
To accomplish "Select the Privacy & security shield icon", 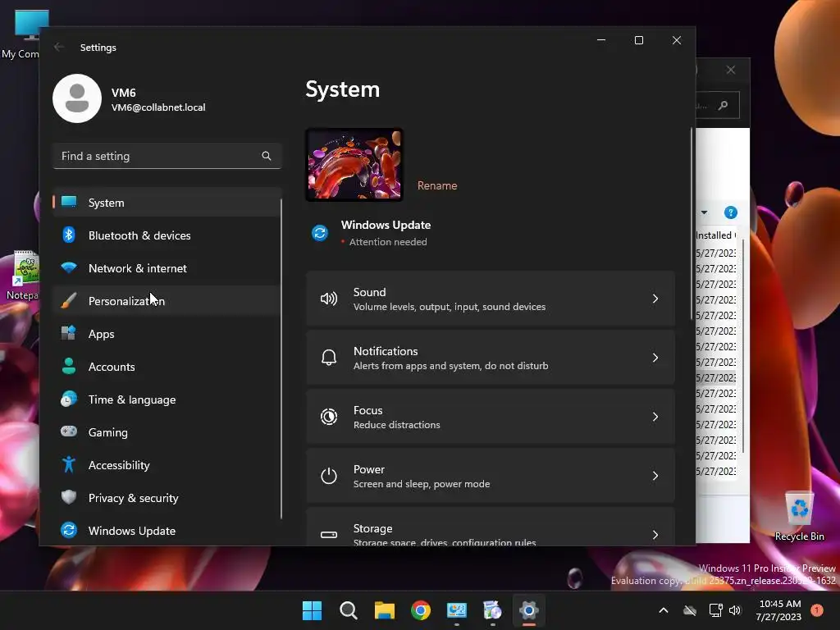I will [x=69, y=497].
